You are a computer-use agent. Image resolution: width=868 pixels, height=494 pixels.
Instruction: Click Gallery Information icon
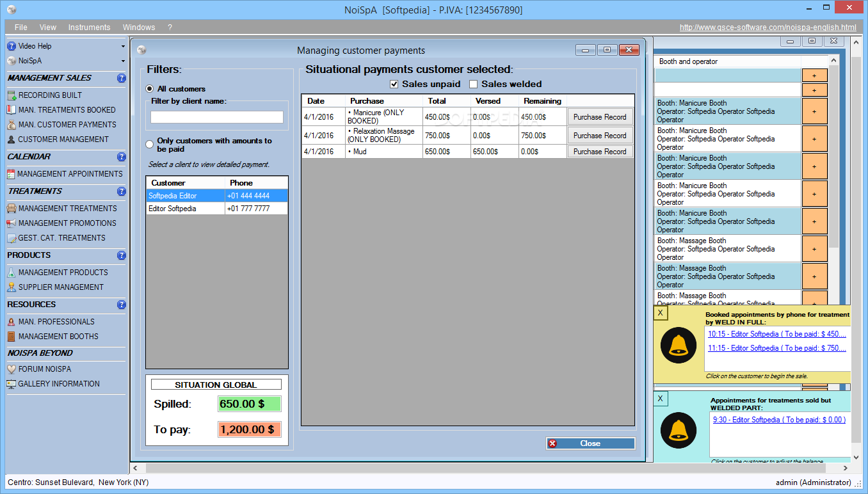coord(12,384)
